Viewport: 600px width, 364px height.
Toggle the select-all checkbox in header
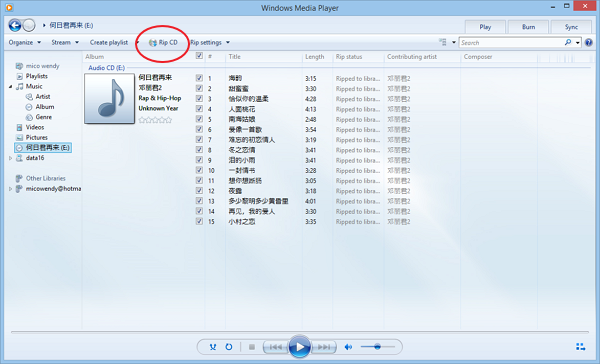click(199, 56)
